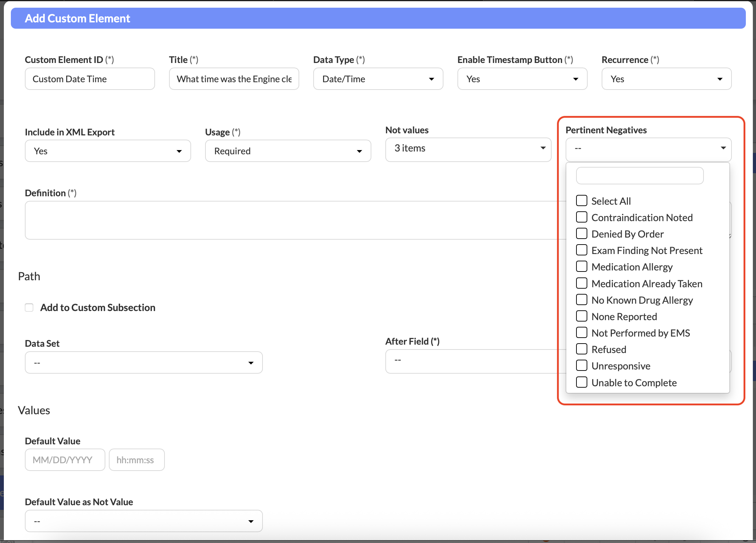Check the Medication Allergy option
756x543 pixels.
click(x=582, y=267)
